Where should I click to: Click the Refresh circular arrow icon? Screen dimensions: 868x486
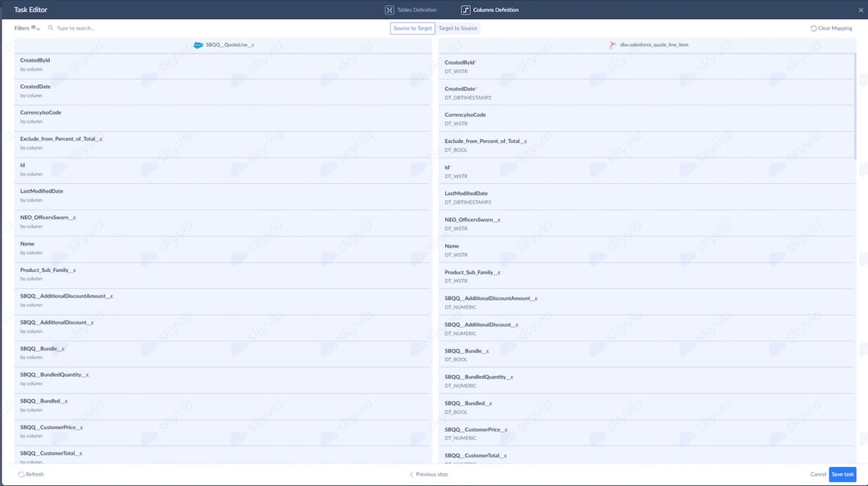click(x=21, y=474)
